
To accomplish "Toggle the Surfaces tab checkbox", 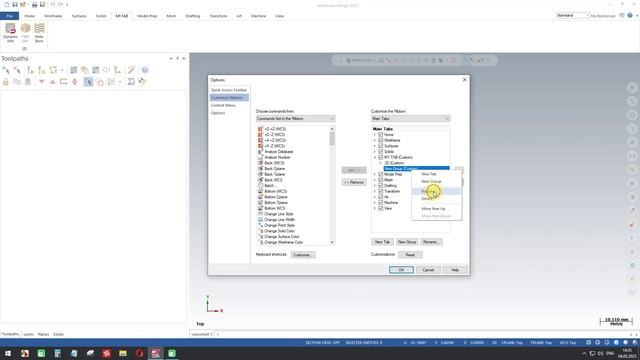I will point(380,146).
